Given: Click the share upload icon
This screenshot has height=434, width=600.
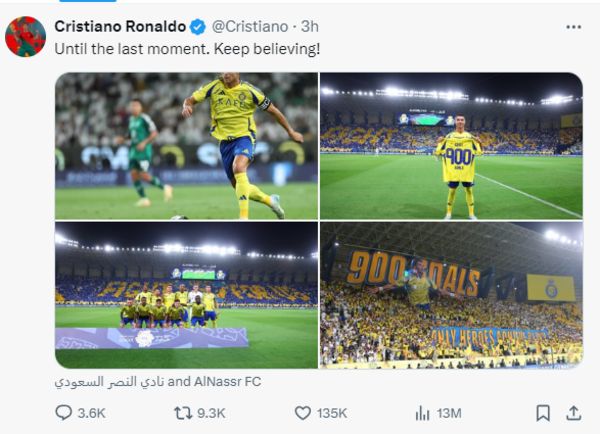Looking at the screenshot, I should tap(573, 412).
